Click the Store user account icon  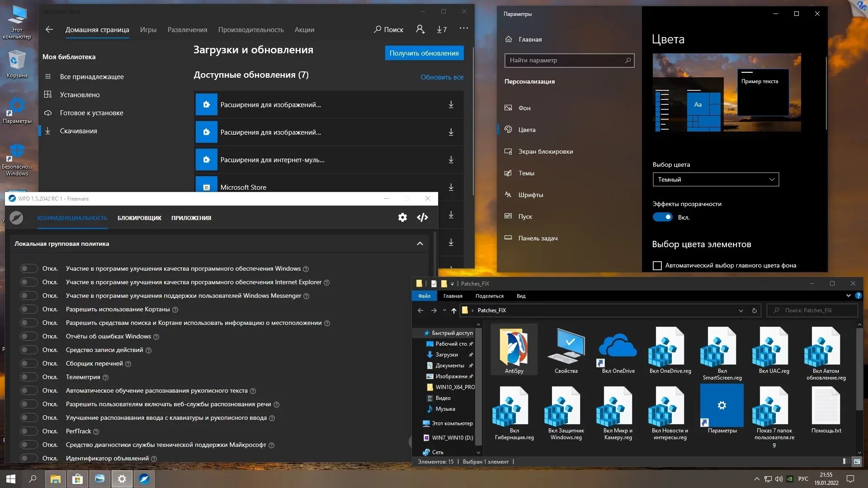tap(420, 29)
